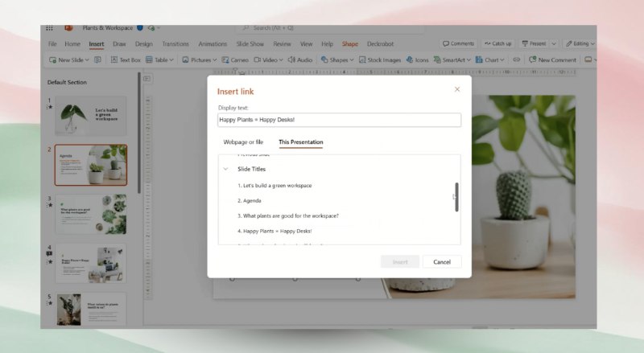Open the Draw ribbon tab
The image size is (644, 353).
(119, 44)
